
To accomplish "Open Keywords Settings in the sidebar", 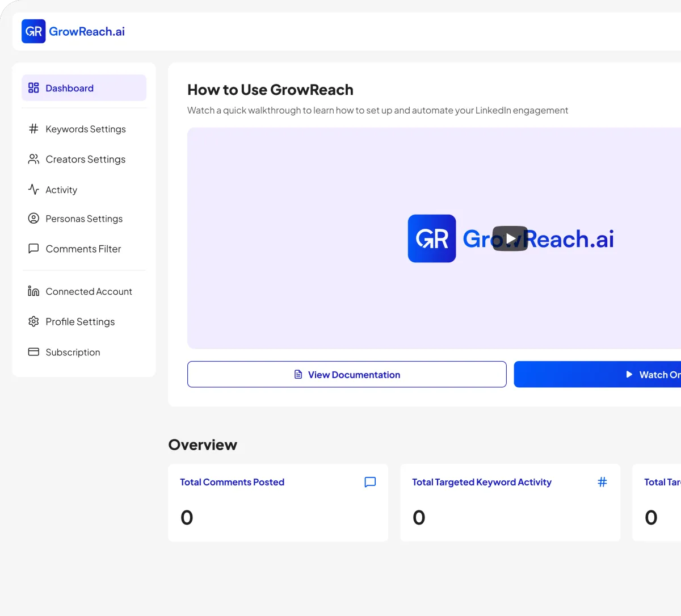I will pos(84,129).
